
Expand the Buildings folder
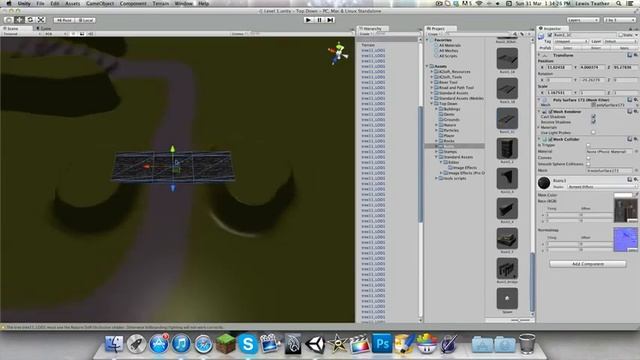436,109
